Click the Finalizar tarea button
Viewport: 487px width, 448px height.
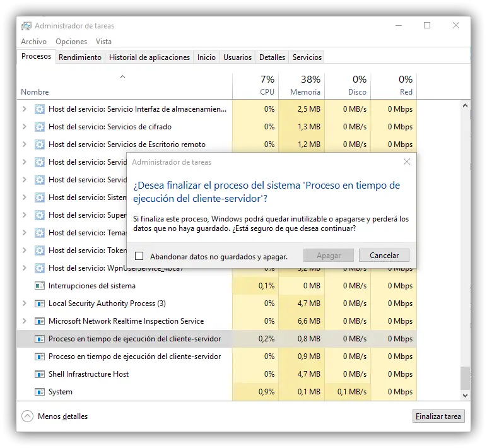(x=438, y=416)
